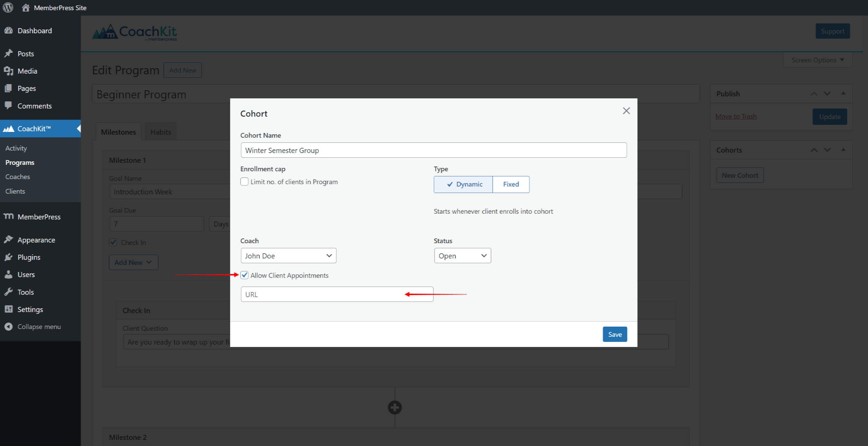This screenshot has height=446, width=868.
Task: Enable the Enrollment cap limit checkbox
Action: [244, 182]
